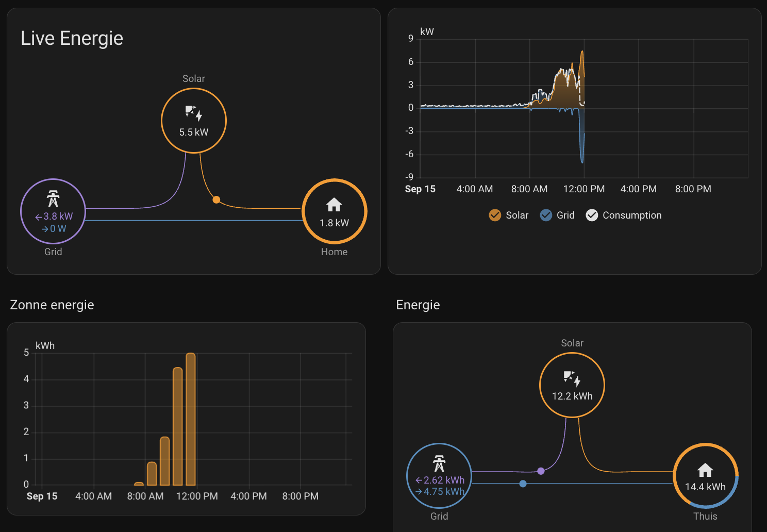Click the grid import '0 W' value
The image size is (767, 532).
tap(54, 228)
